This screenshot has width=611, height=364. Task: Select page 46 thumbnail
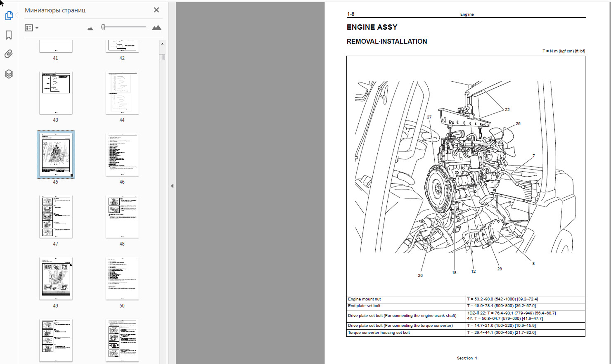click(x=122, y=155)
